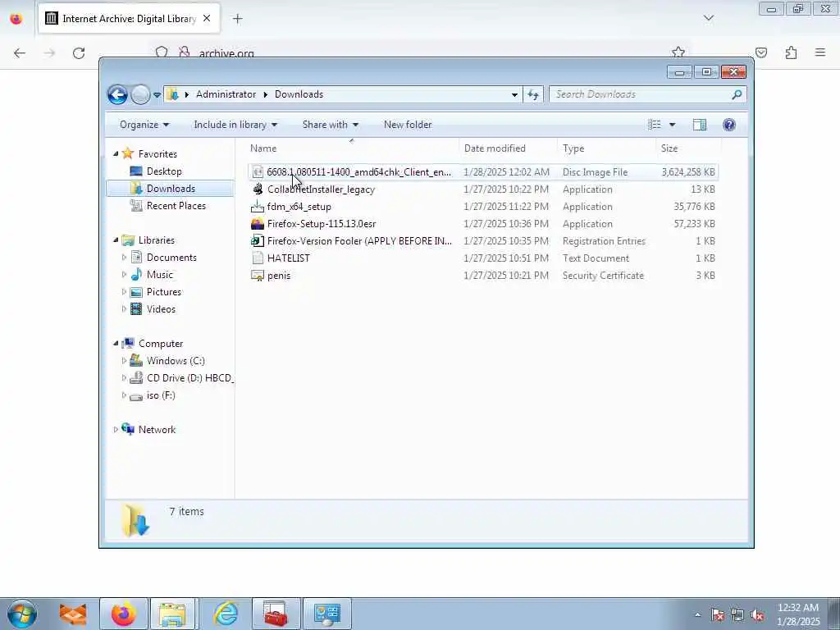Collapse the Favorites section

tap(116, 153)
